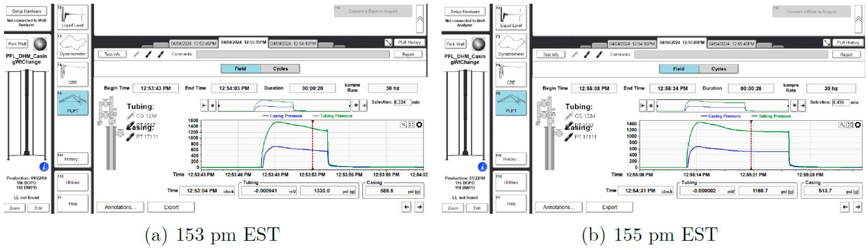Image resolution: width=868 pixels, height=250 pixels.
Task: Click chart fit-to-view icon in (b)
Action: point(849,125)
